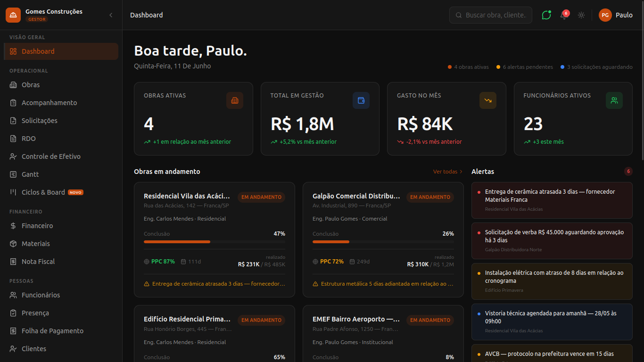This screenshot has height=362, width=644.
Task: Open the AVCB protocolo alert
Action: point(552,353)
